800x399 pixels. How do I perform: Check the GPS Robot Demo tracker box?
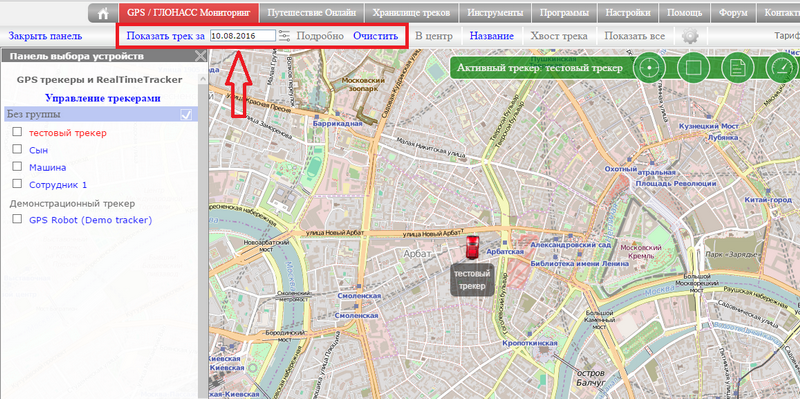pos(17,219)
